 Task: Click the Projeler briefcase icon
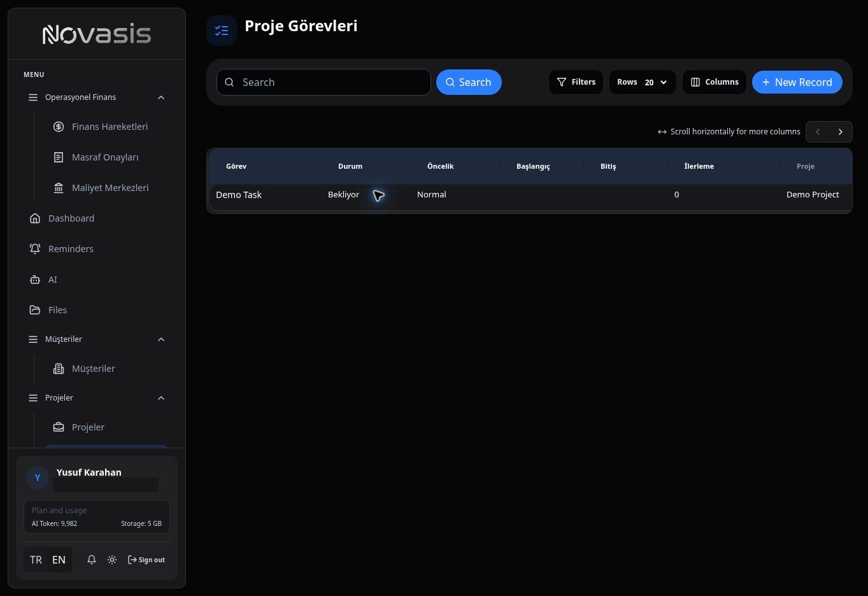pyautogui.click(x=59, y=427)
